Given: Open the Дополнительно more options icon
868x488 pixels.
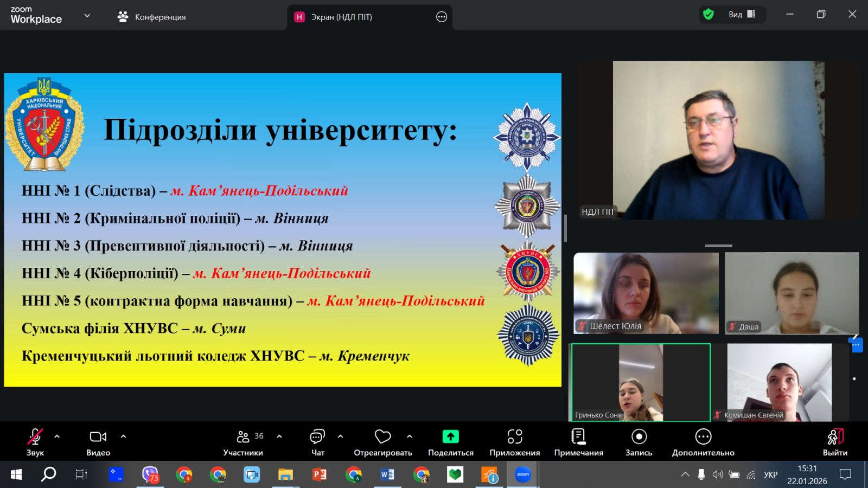Looking at the screenshot, I should pos(703,436).
